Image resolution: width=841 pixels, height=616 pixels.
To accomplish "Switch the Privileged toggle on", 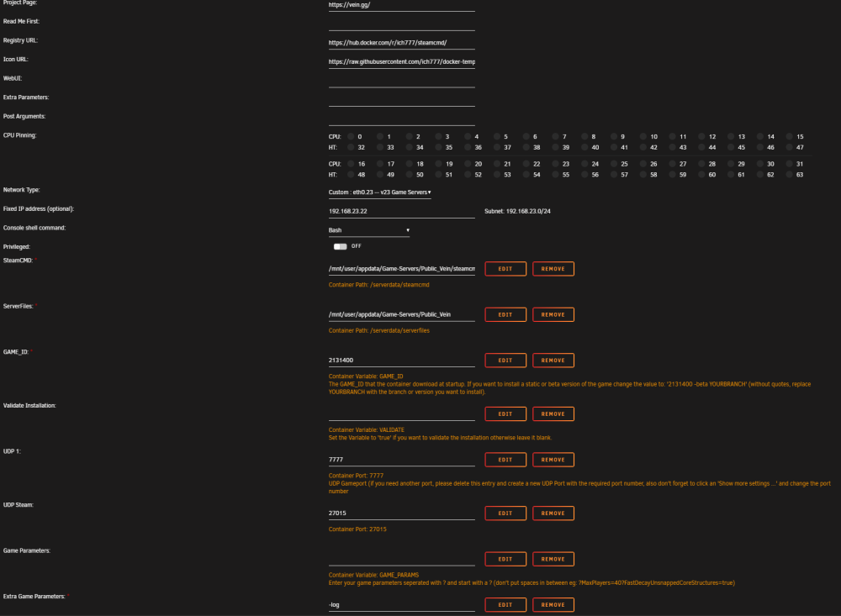I will pyautogui.click(x=340, y=246).
